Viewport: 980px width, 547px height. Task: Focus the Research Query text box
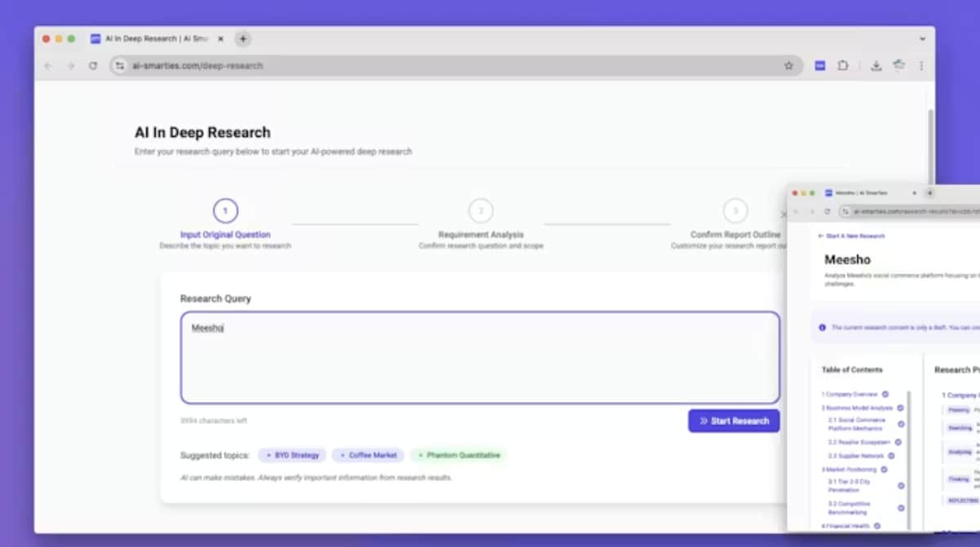click(x=480, y=358)
